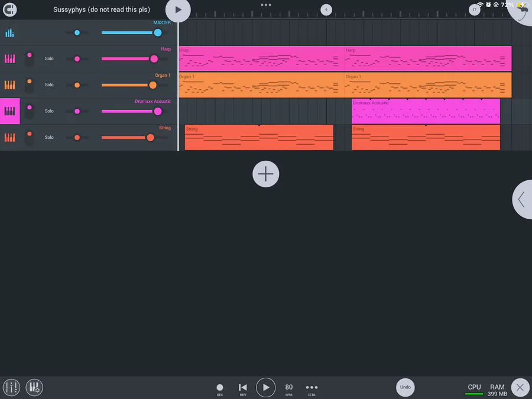Click the Undo button

pos(405,387)
